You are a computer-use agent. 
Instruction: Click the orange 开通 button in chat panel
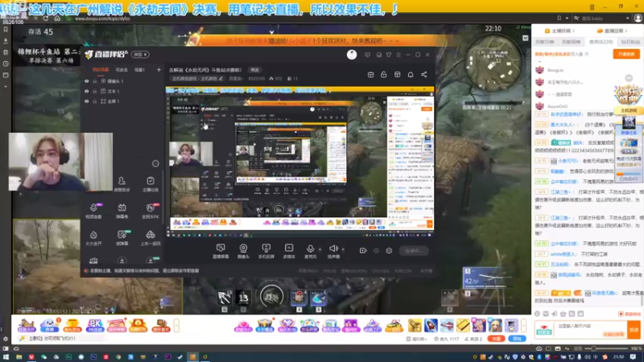coord(626,54)
